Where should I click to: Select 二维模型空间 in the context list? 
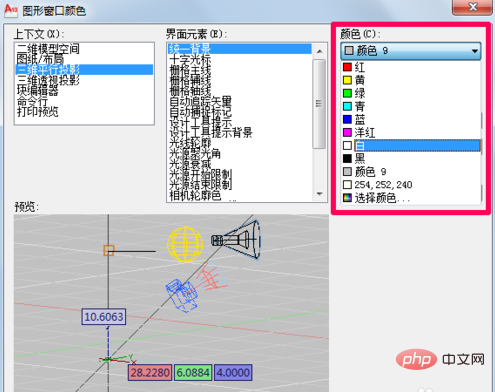(49, 49)
